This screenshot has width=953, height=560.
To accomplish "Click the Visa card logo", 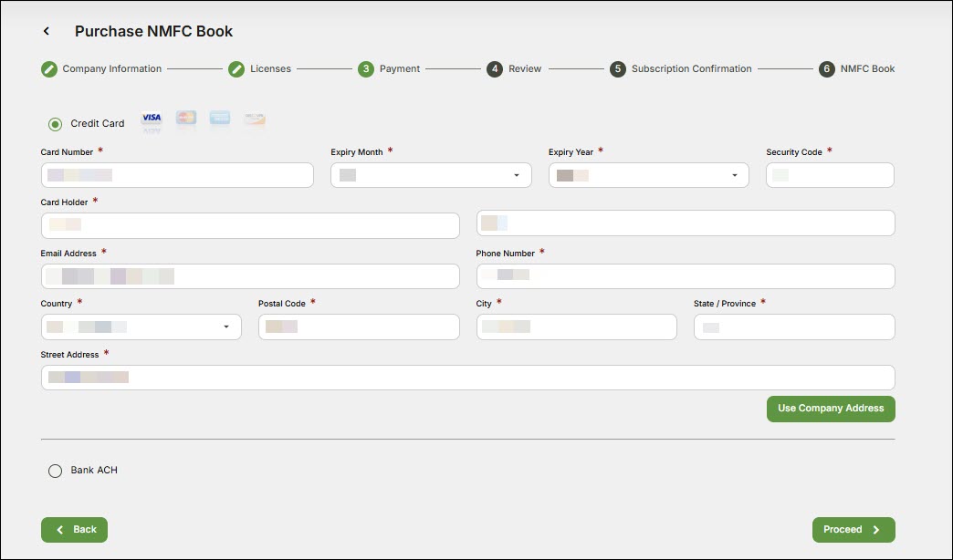I will point(152,119).
